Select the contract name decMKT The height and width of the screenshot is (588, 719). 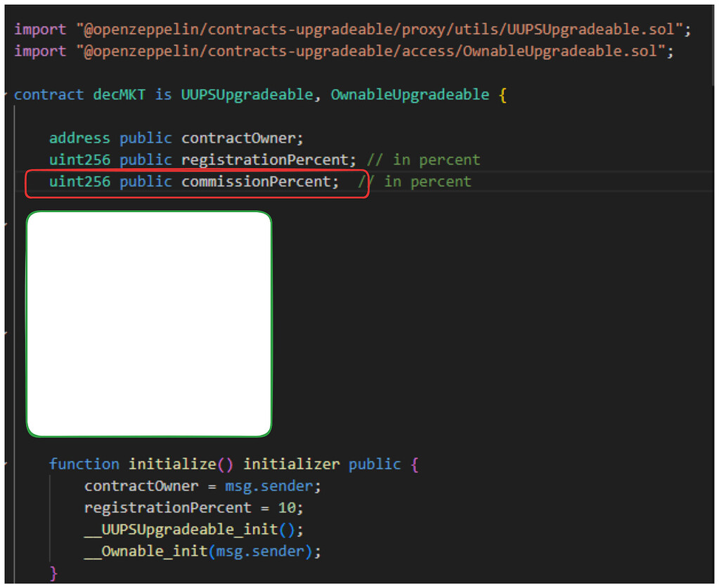click(x=116, y=94)
